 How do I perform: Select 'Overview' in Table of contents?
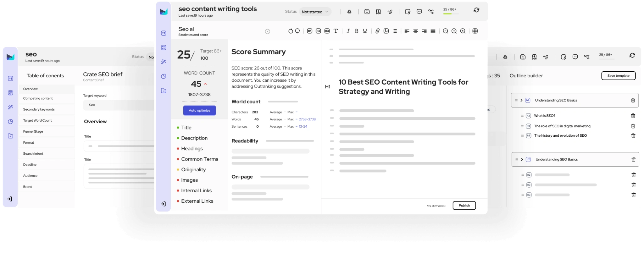click(x=47, y=89)
